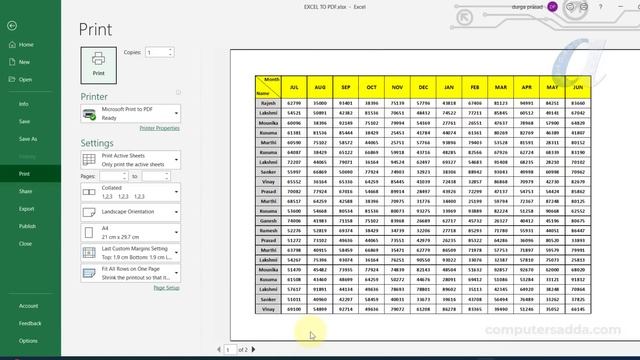640x360 pixels.
Task: Click the DEC column header in preview
Action: point(423,87)
